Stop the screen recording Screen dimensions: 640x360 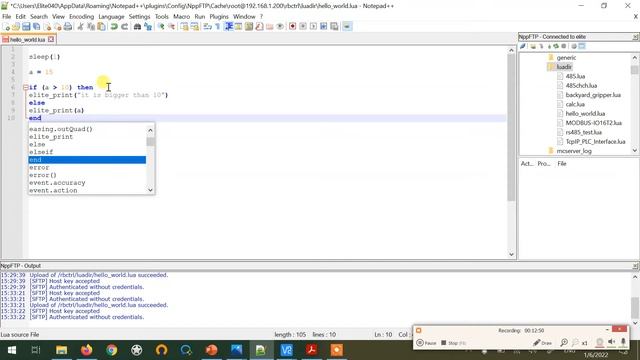(x=453, y=343)
